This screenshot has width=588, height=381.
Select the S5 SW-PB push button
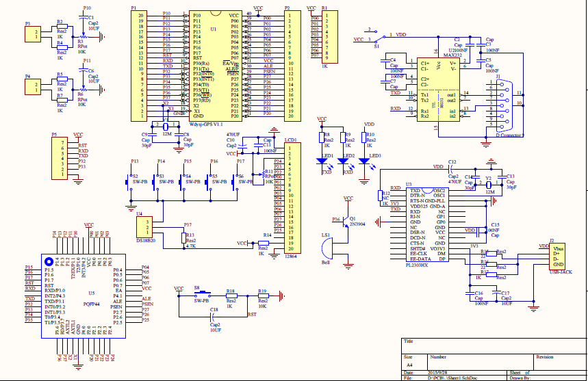pyautogui.click(x=209, y=183)
